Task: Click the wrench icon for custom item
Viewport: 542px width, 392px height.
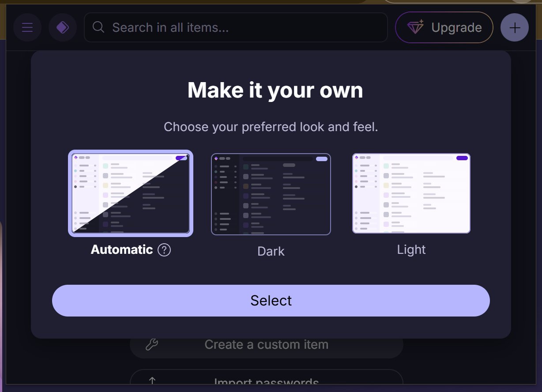Action: (x=152, y=345)
